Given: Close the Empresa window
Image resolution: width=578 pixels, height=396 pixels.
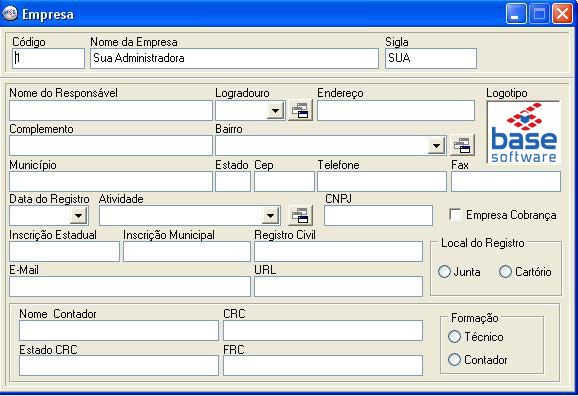Looking at the screenshot, I should 562,14.
